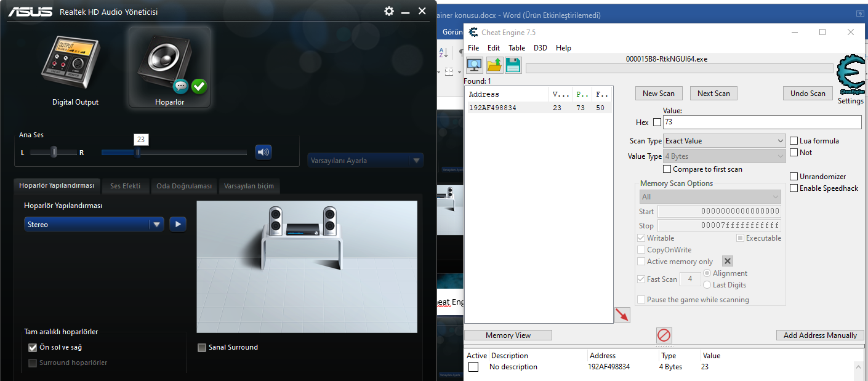Click the red arrow add-to-list icon
Viewport: 868px width, 381px height.
pyautogui.click(x=622, y=315)
